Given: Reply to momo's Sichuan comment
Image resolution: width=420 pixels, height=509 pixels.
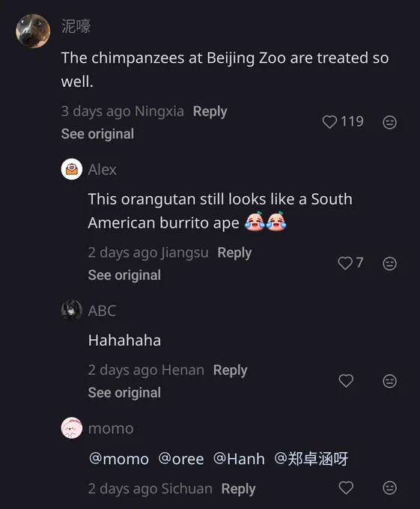Looking at the screenshot, I should tap(238, 489).
